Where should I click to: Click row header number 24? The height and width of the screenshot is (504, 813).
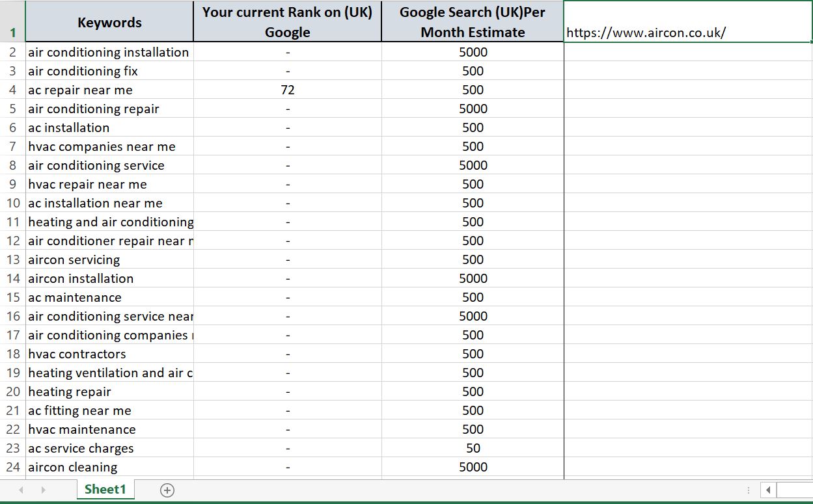click(13, 467)
